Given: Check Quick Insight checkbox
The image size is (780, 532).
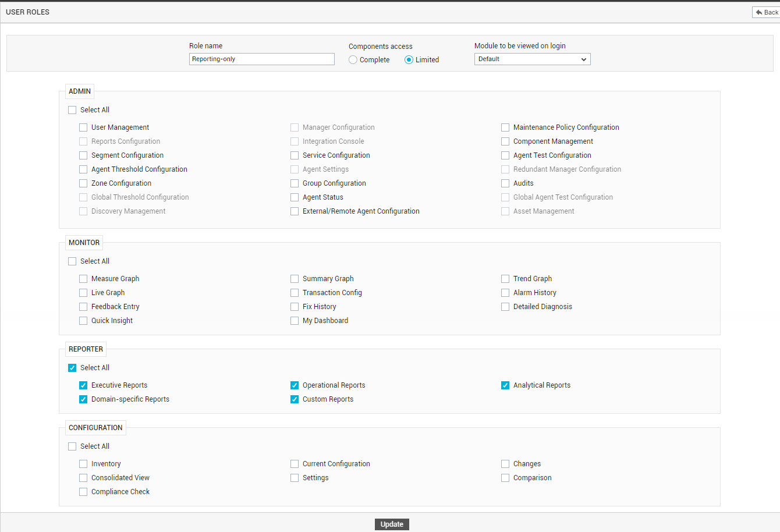Looking at the screenshot, I should pyautogui.click(x=83, y=321).
